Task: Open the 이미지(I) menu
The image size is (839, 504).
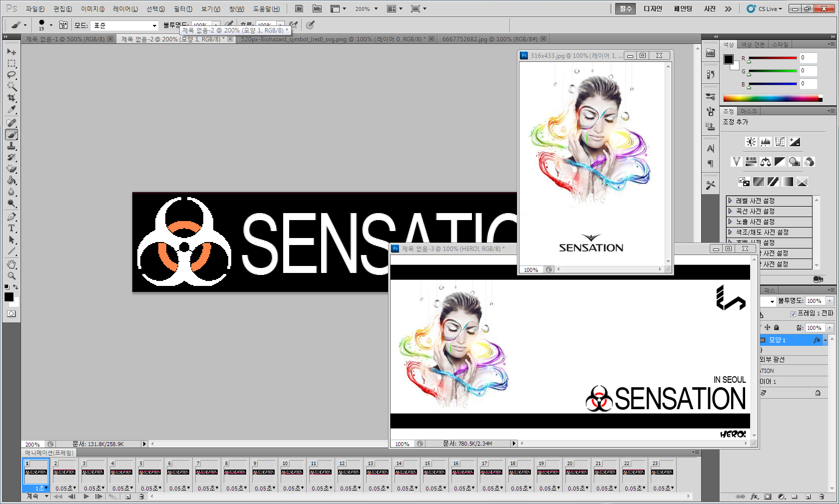Action: tap(93, 9)
